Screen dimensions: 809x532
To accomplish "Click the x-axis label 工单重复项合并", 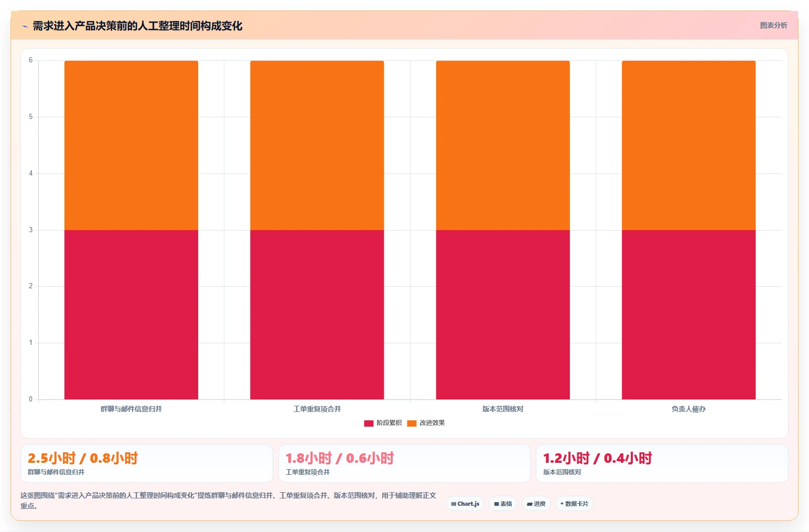I will click(317, 409).
